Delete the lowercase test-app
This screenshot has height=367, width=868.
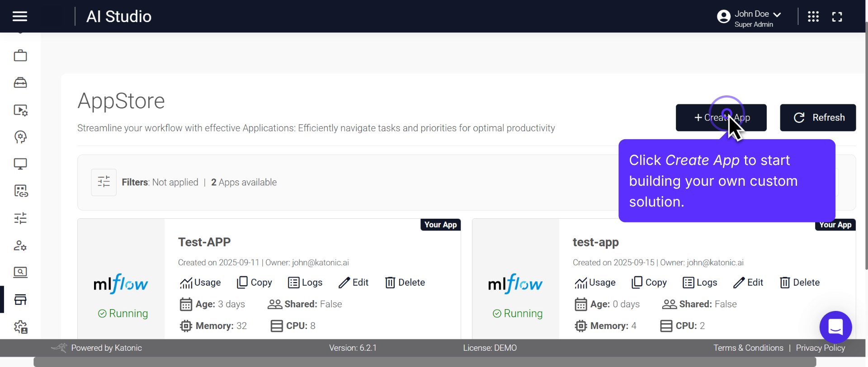click(x=800, y=282)
